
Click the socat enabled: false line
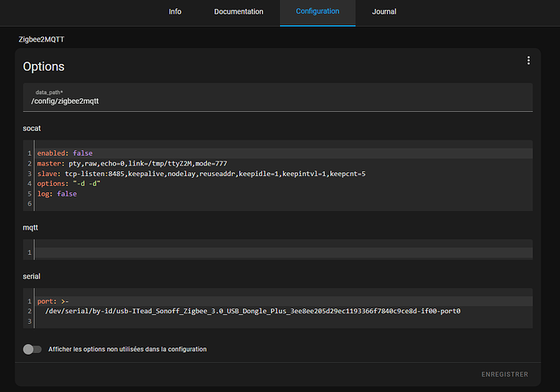pyautogui.click(x=284, y=153)
